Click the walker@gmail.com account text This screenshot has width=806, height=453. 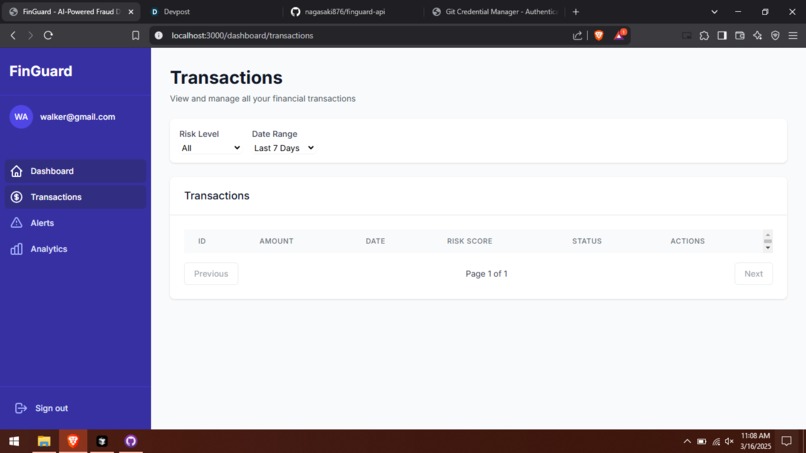point(78,117)
